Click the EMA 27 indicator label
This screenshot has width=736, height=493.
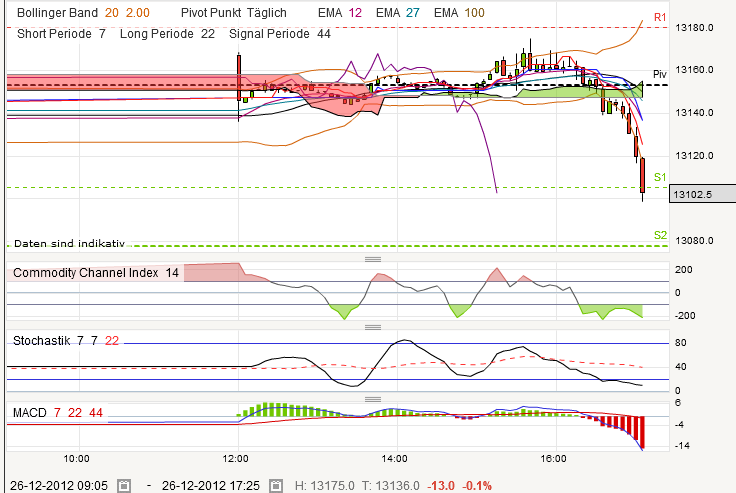398,13
